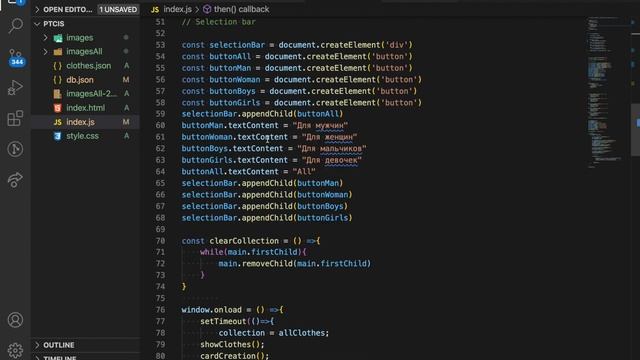This screenshot has width=640, height=360.
Task: Open the Live Share icon view
Action: [15, 180]
